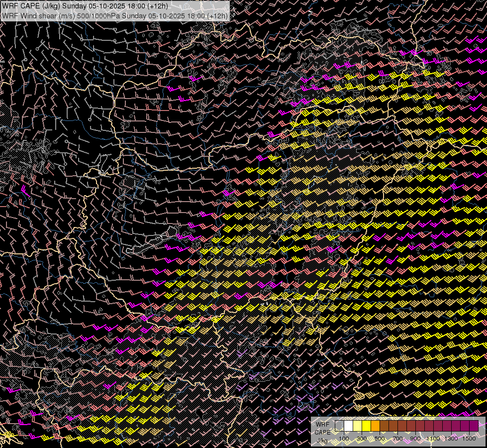Screen dimensions: 487x448
Task: Select the white swatch in the CAPE legend
Action: (x=348, y=426)
